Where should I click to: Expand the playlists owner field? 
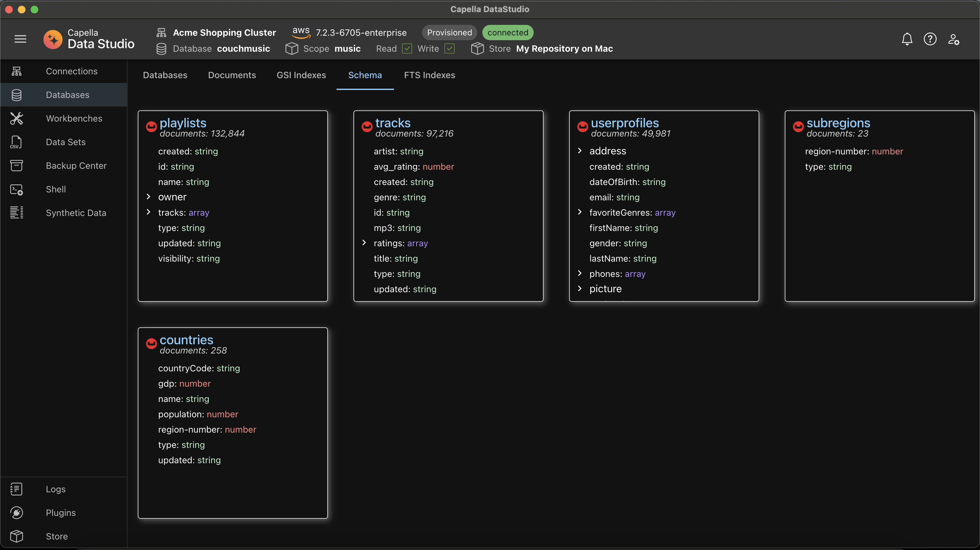coord(149,197)
